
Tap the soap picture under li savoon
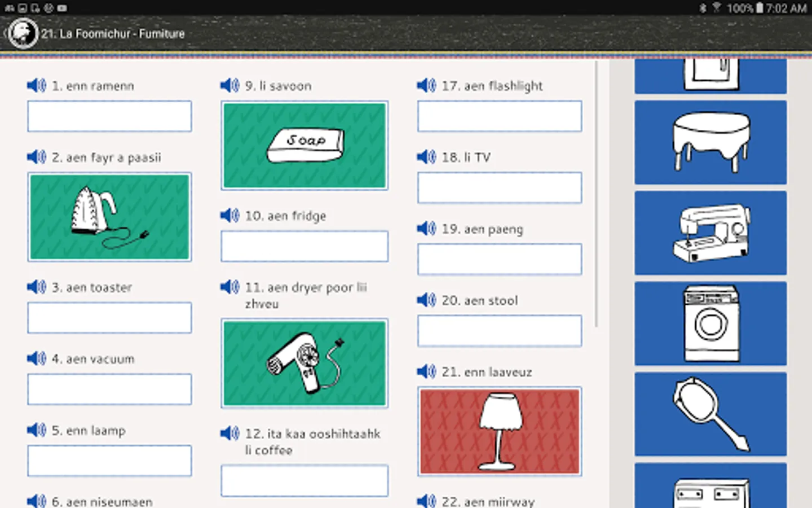pos(304,146)
